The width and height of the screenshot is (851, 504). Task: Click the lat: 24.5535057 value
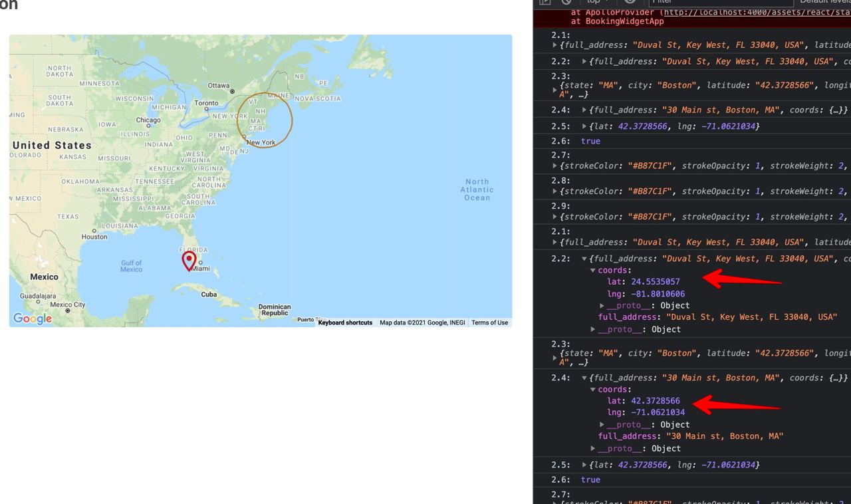coord(655,282)
